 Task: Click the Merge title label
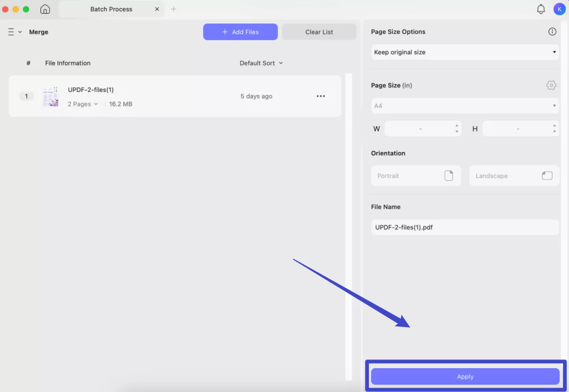coord(39,32)
